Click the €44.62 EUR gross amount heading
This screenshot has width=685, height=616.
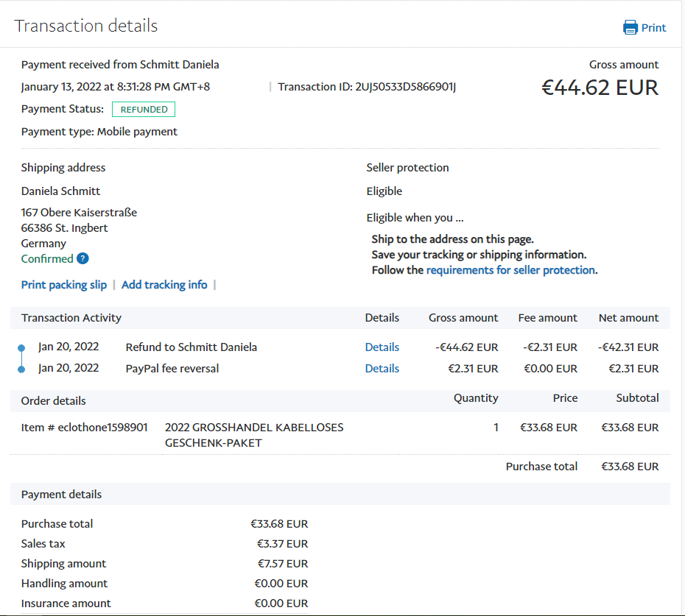(x=600, y=88)
